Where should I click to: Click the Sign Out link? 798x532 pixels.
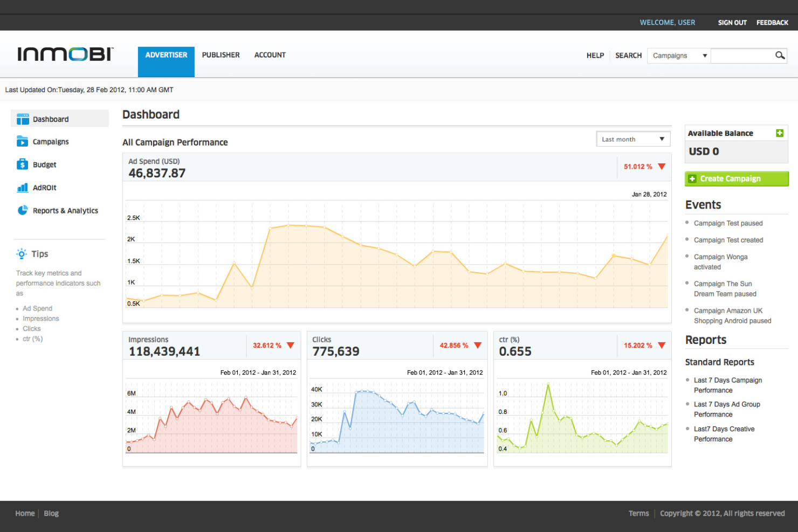click(732, 23)
